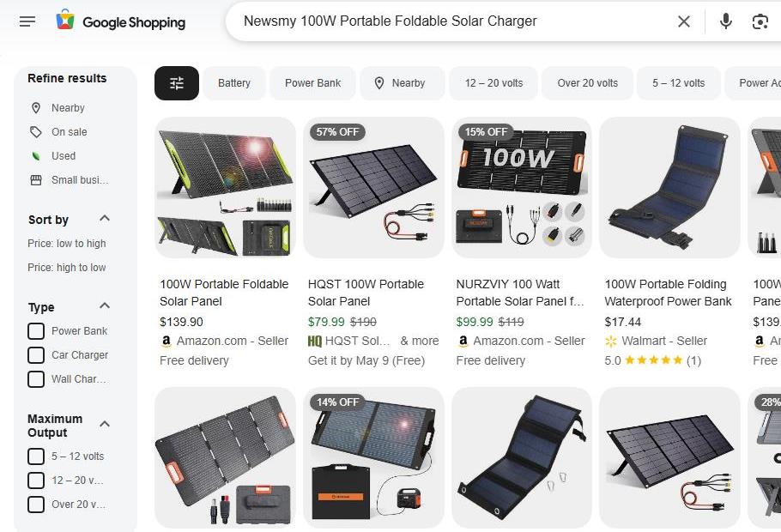
Task: Open the filters tune icon button
Action: tap(177, 83)
